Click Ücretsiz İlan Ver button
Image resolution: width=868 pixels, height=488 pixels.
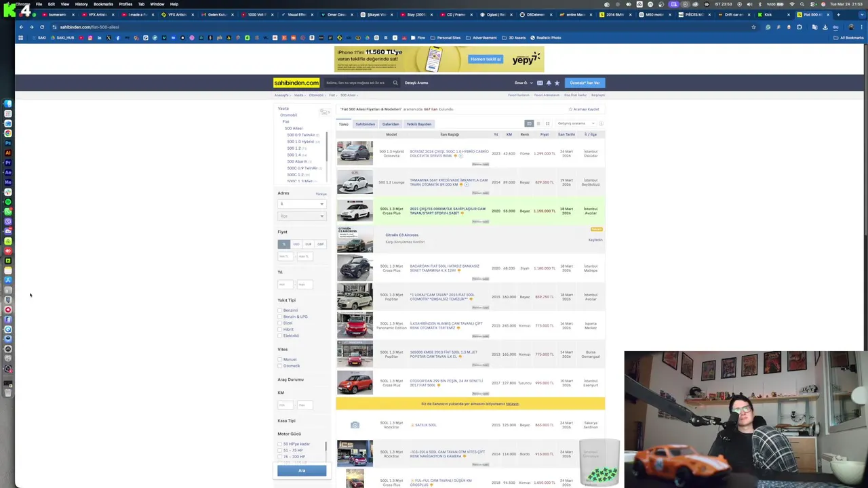tap(585, 83)
